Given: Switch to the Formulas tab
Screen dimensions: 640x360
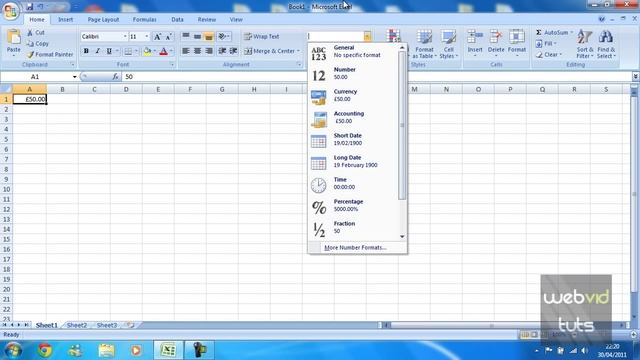Looking at the screenshot, I should (x=144, y=20).
